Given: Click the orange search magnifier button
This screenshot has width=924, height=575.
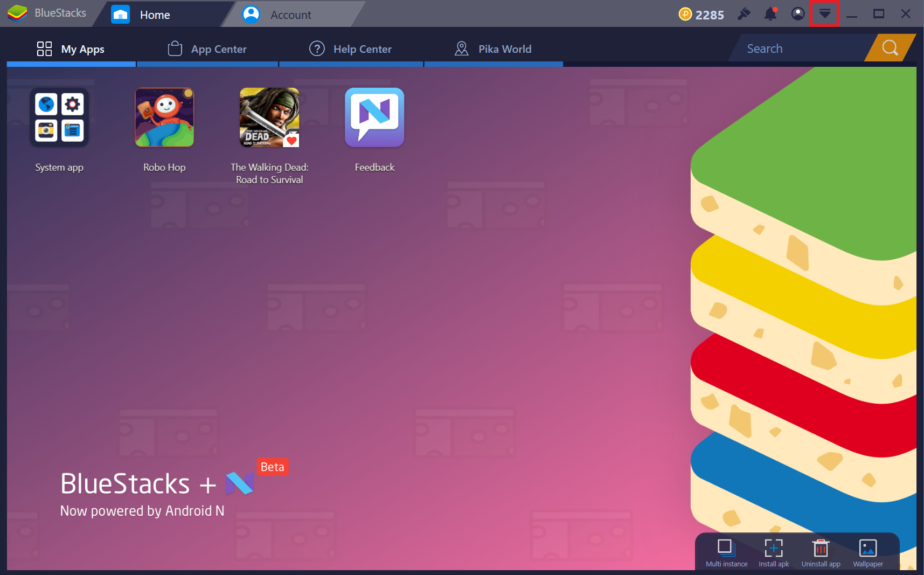Looking at the screenshot, I should pos(890,48).
